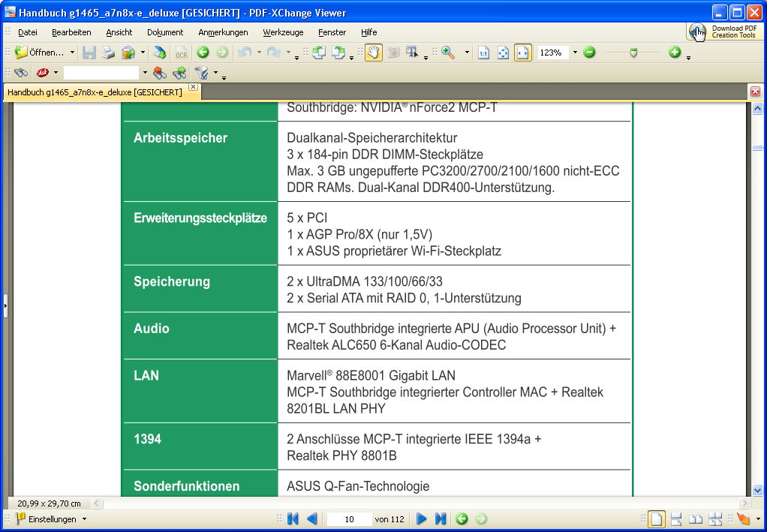The height and width of the screenshot is (532, 767).
Task: Rotate the page counterclockwise
Action: pos(319,53)
